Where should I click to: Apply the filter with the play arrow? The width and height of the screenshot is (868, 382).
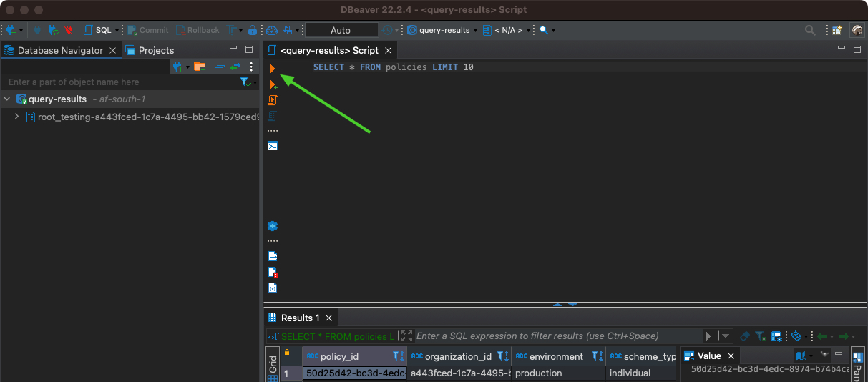point(708,336)
